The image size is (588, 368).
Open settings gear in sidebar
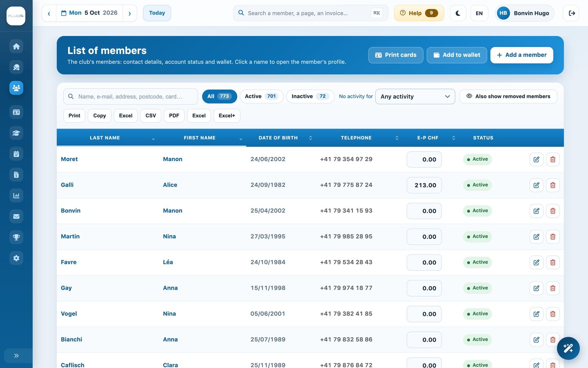[16, 258]
